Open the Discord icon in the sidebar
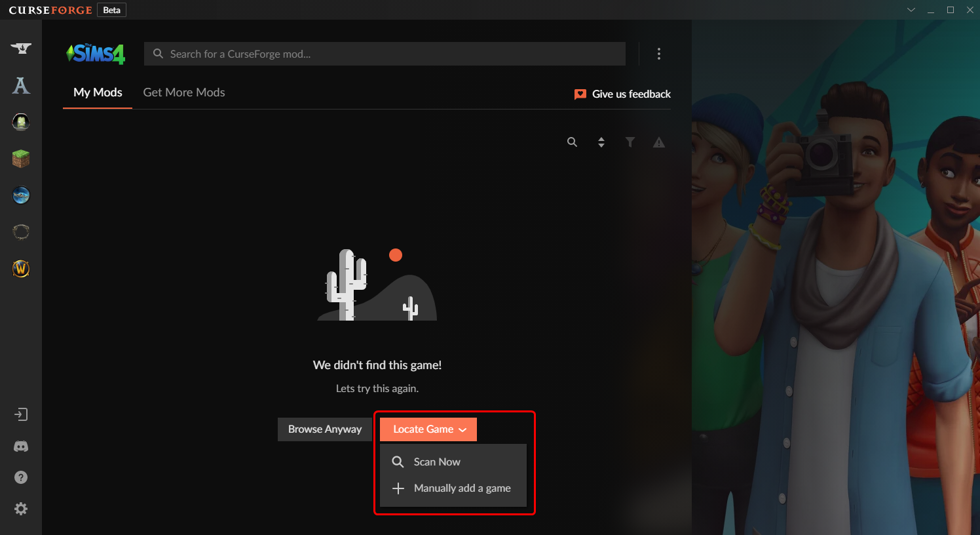The width and height of the screenshot is (980, 535). click(20, 446)
